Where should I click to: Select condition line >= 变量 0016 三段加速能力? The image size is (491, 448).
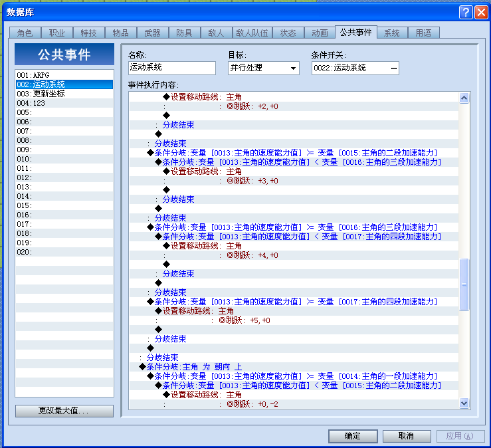[x=294, y=227]
